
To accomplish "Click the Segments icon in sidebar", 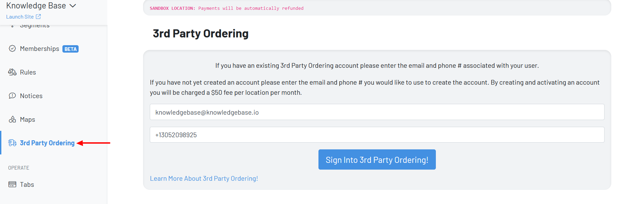I will [x=12, y=25].
